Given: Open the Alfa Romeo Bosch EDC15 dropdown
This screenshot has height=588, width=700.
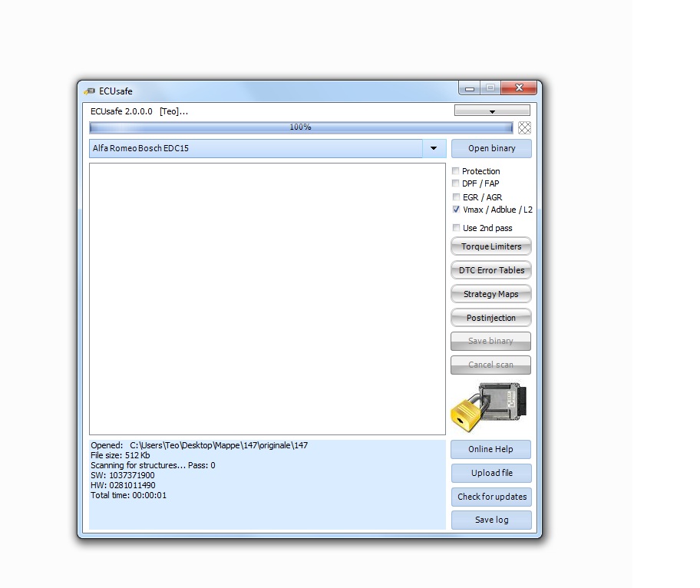Looking at the screenshot, I should point(434,148).
